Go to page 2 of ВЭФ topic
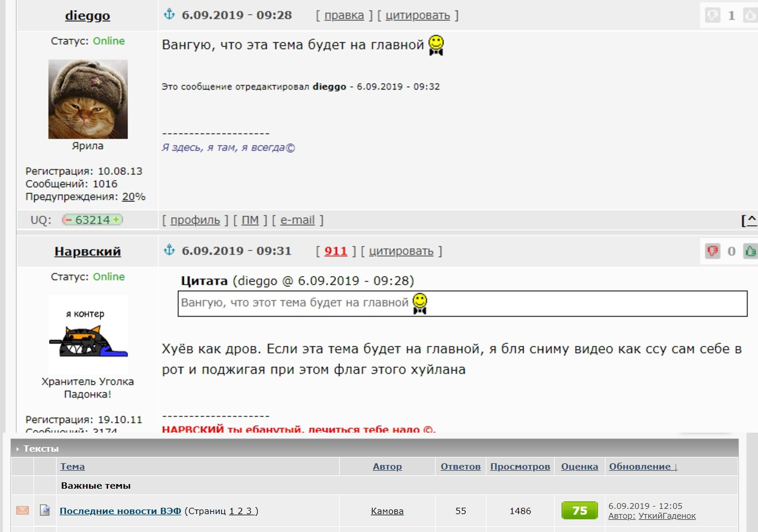 tap(241, 511)
